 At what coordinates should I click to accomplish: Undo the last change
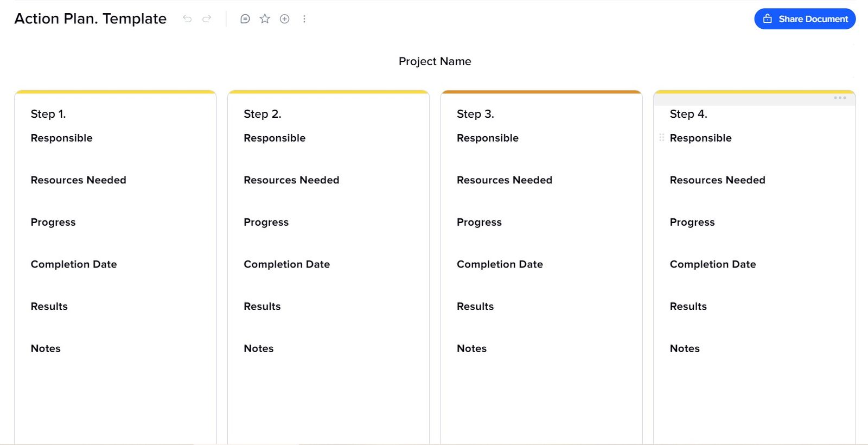click(x=187, y=18)
